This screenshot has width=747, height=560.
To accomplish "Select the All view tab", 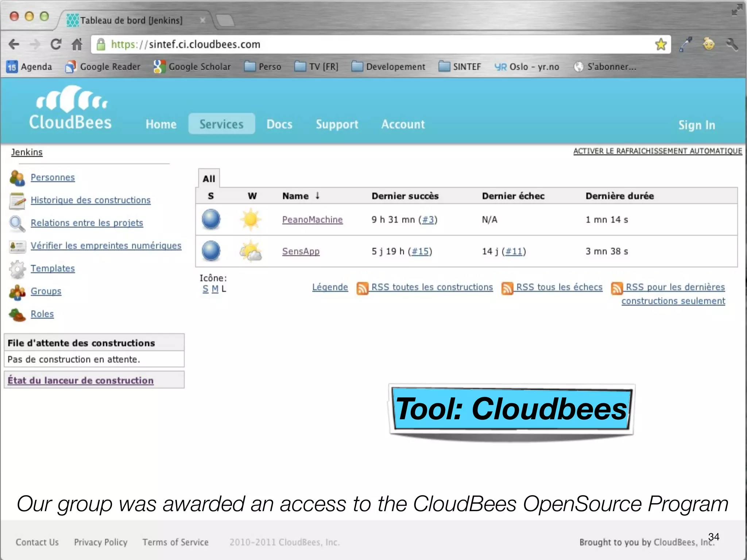I will coord(209,178).
